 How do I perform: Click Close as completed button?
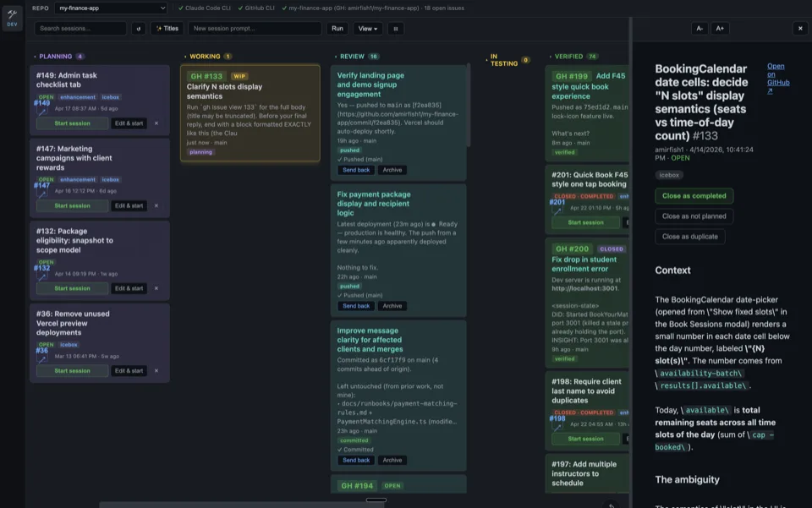point(694,195)
